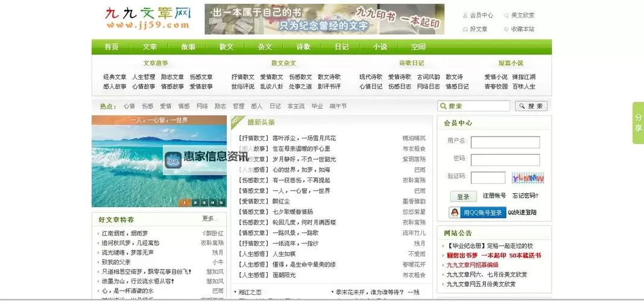Open 人生哲理 category link
The width and height of the screenshot is (644, 301).
click(x=144, y=76)
